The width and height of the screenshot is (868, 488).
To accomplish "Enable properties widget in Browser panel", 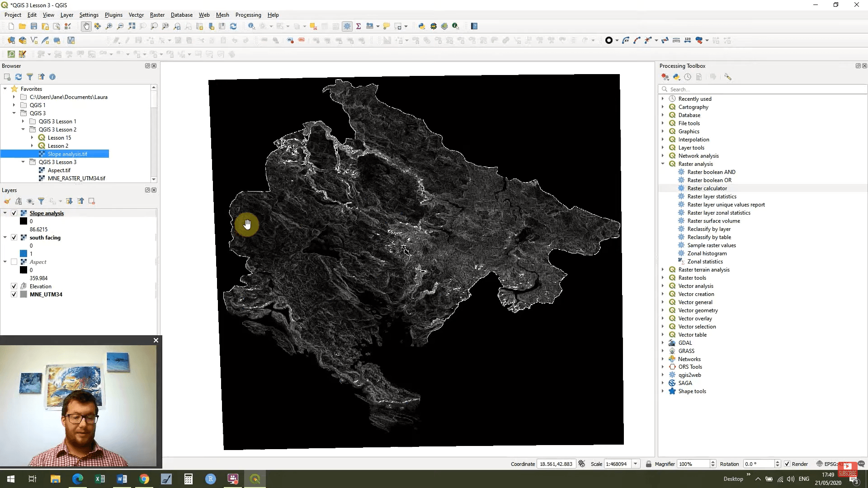I will [x=52, y=77].
